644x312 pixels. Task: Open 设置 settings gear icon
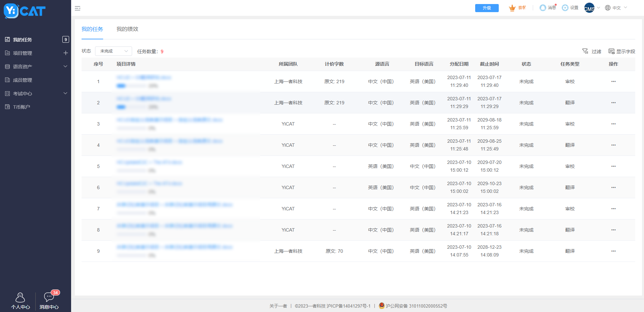click(x=565, y=8)
